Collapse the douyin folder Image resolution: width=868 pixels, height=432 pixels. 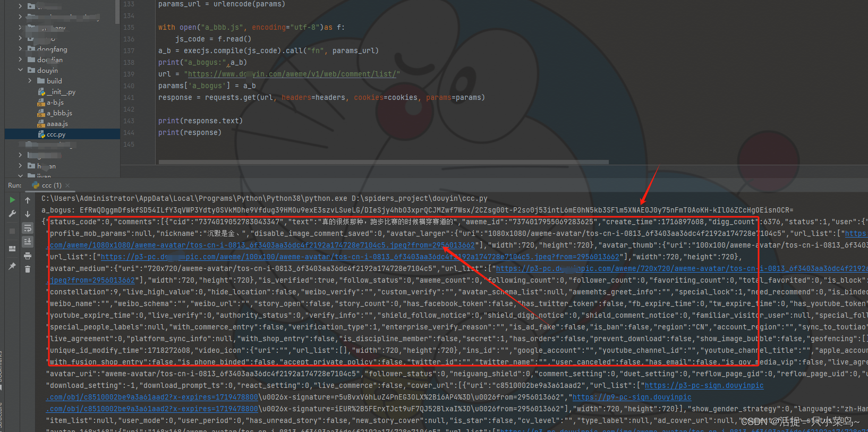pos(21,70)
